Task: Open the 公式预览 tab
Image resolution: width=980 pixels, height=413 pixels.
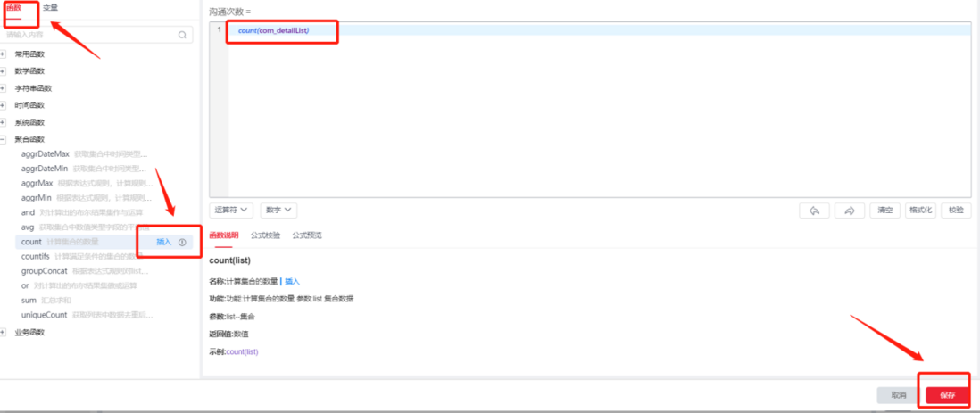Action: coord(307,235)
